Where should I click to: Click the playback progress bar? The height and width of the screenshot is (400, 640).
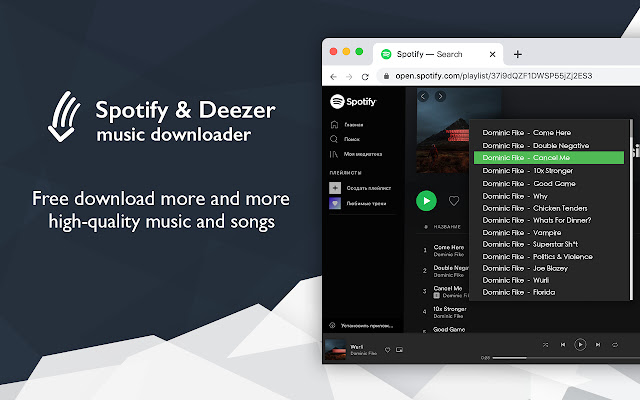[x=566, y=358]
